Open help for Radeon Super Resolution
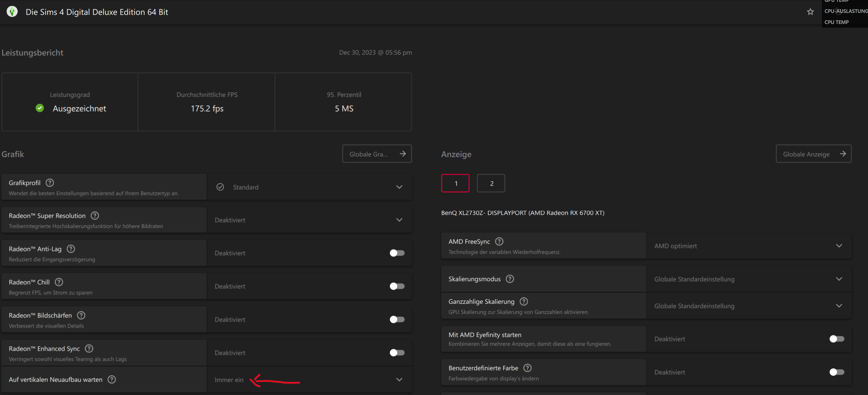Screen dimensions: 868x395 pos(95,216)
